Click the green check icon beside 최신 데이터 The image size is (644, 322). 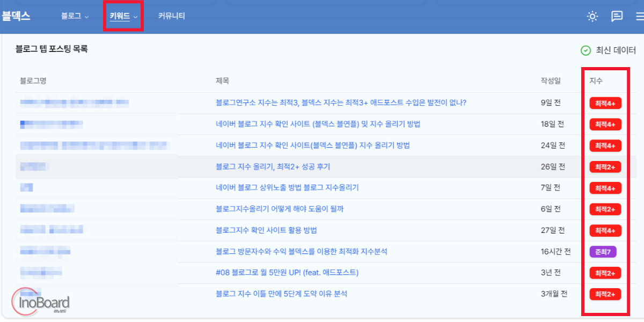point(586,50)
